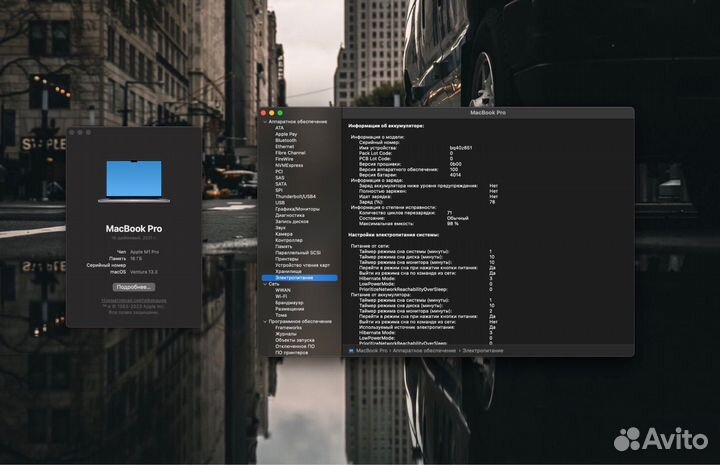Screen dimensions: 720x465
Task: Close the About This Mac window
Action: click(74, 132)
